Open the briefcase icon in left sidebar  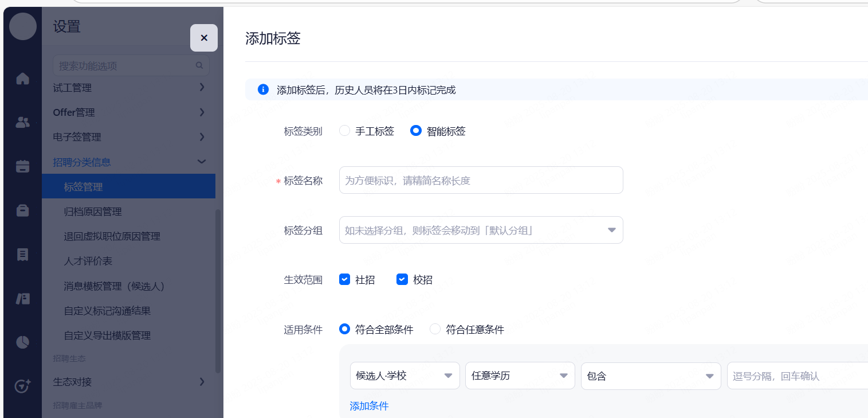[x=22, y=210]
